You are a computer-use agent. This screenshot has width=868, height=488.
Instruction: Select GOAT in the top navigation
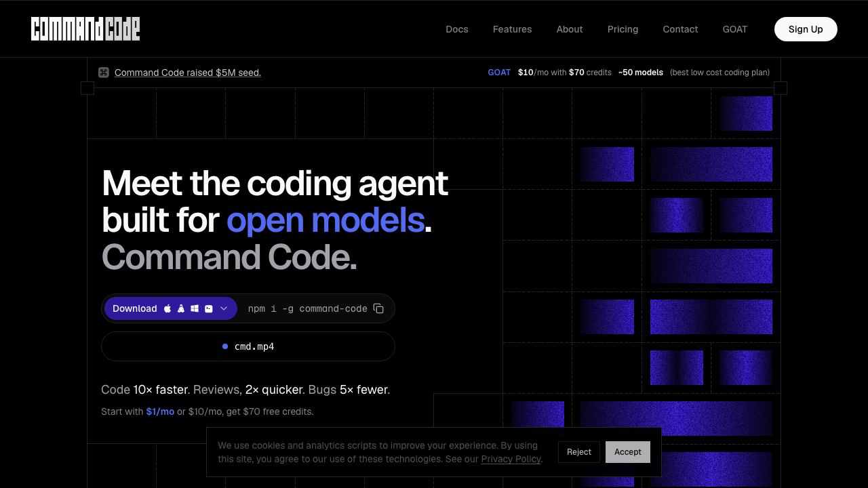click(x=735, y=29)
